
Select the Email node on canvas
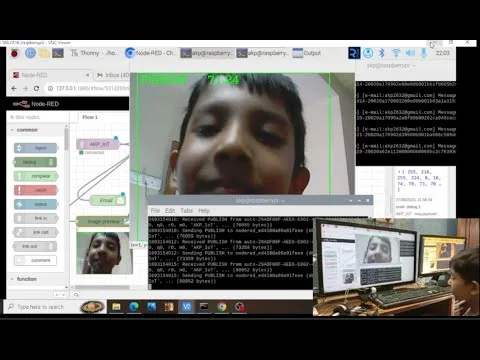tap(107, 200)
